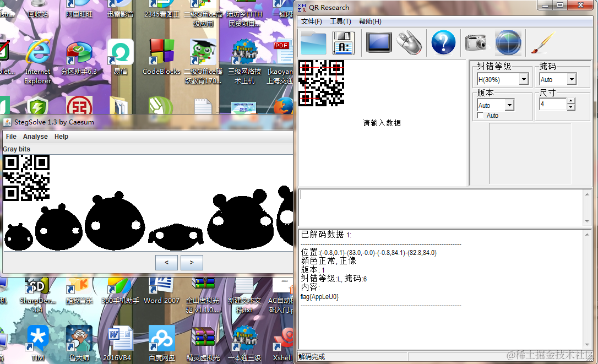The image size is (598, 364).
Task: Open Word 2007 desktop shortcut
Action: 161,291
